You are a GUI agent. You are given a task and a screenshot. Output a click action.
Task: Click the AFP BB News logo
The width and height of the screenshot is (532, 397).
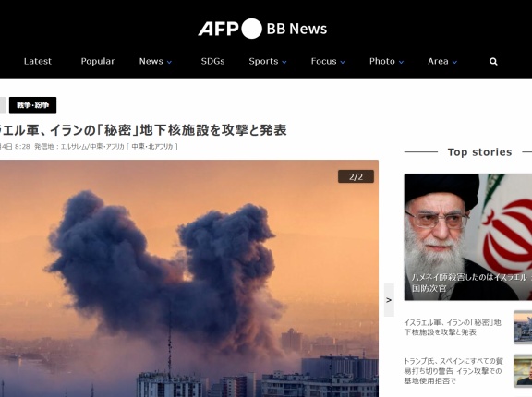click(262, 29)
